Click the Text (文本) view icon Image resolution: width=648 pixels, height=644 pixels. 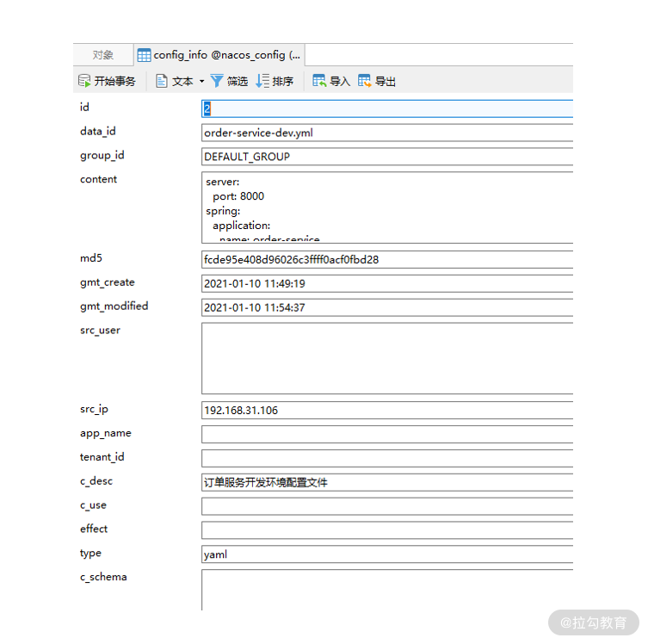click(x=162, y=81)
